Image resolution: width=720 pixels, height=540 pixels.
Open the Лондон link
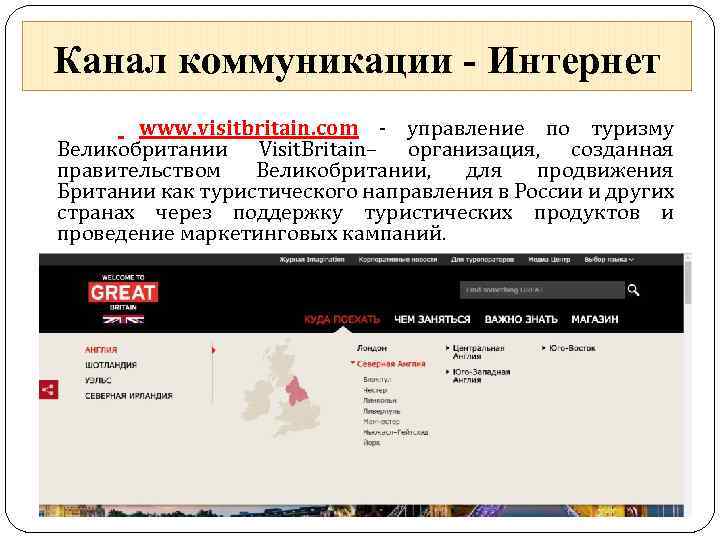pyautogui.click(x=371, y=349)
